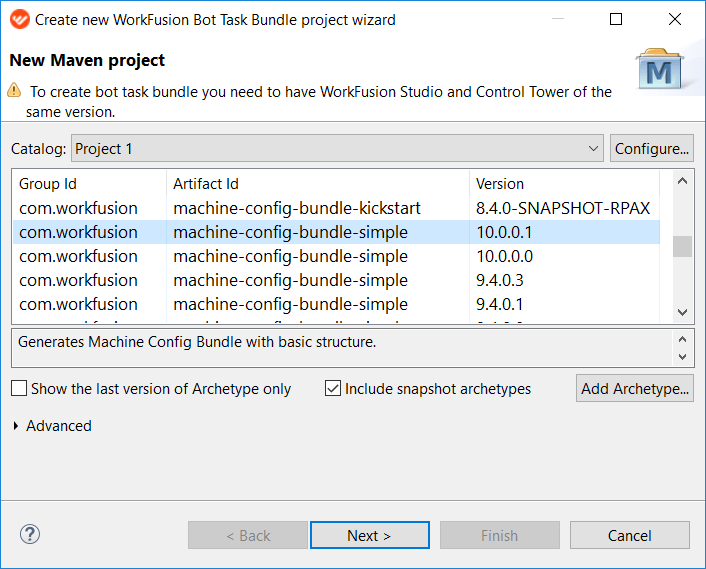Click the Configure... button

(652, 148)
